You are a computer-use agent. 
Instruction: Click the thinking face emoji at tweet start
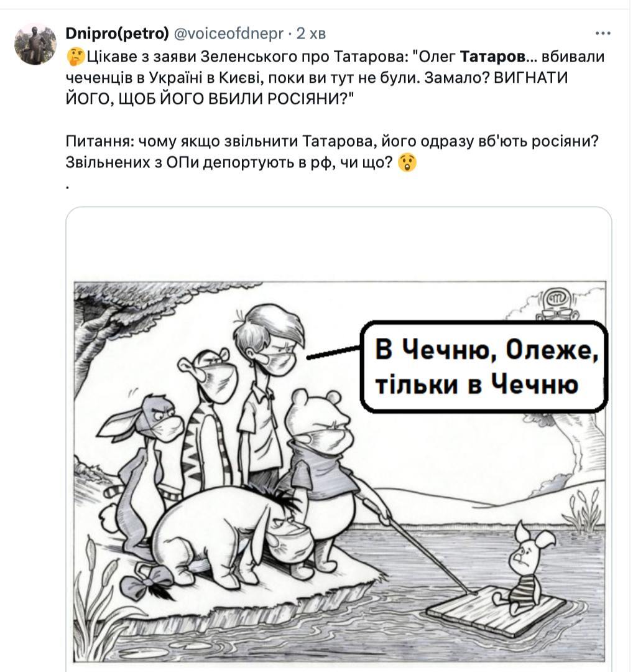(76, 57)
